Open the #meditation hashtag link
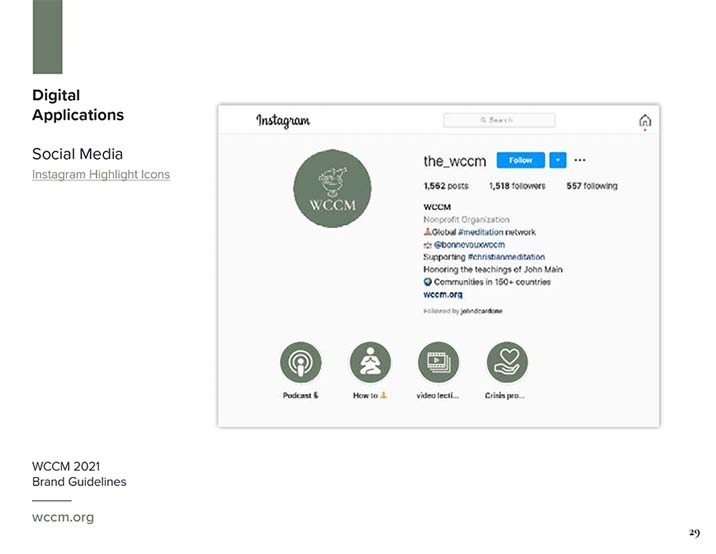 tap(481, 232)
